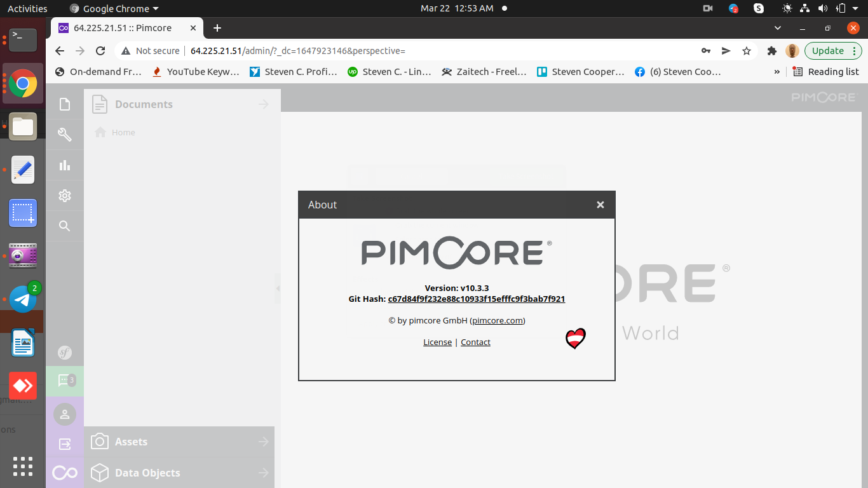
Task: Open the Git Hash commit link
Action: click(x=477, y=299)
